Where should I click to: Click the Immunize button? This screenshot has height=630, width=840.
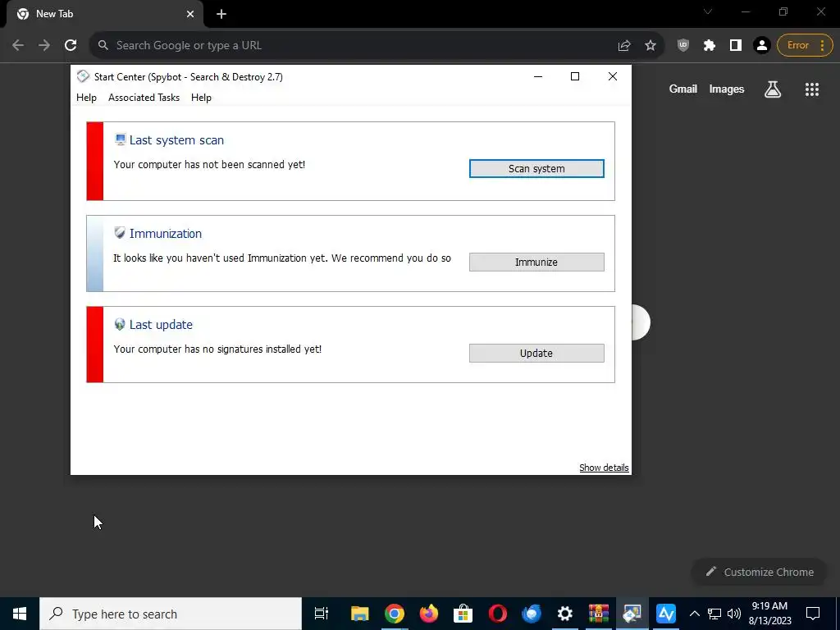(x=536, y=262)
